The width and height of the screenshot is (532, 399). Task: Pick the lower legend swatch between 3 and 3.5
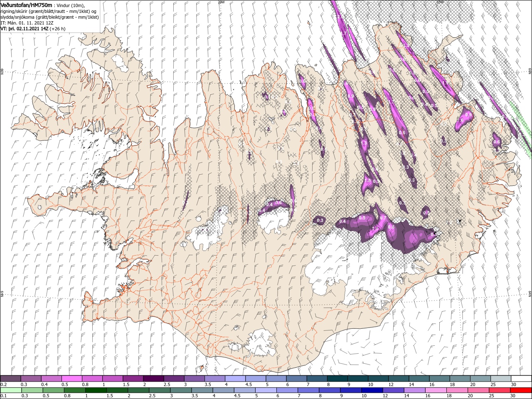(181, 390)
